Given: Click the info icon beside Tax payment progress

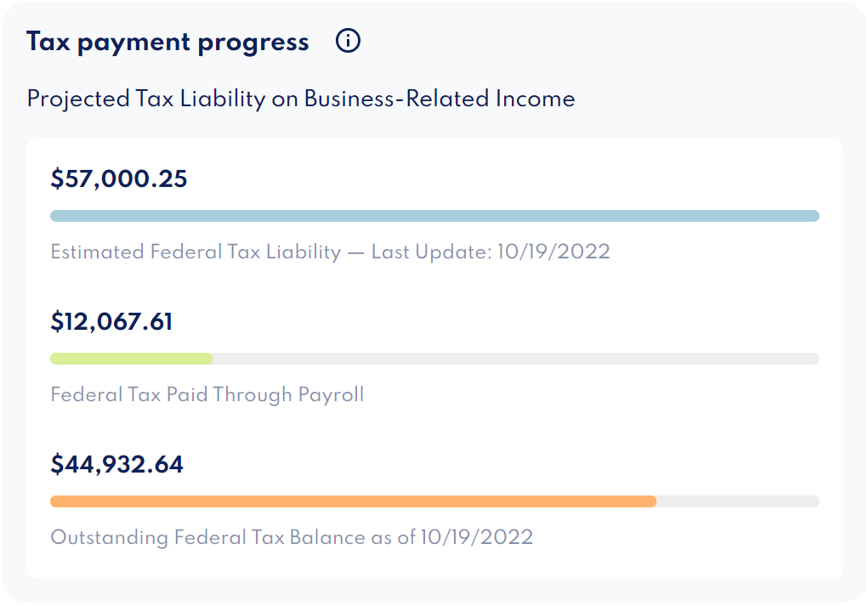Looking at the screenshot, I should click(348, 40).
